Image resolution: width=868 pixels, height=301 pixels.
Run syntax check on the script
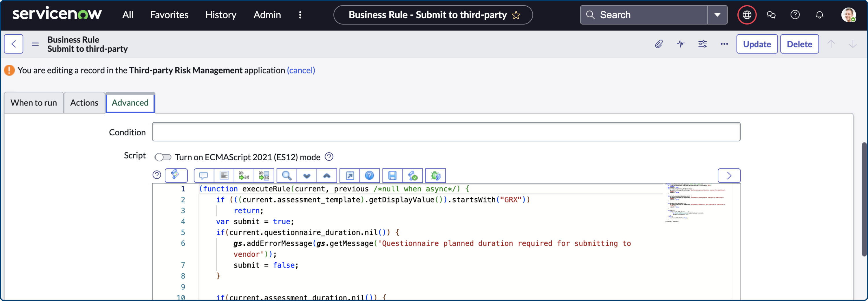(x=413, y=175)
